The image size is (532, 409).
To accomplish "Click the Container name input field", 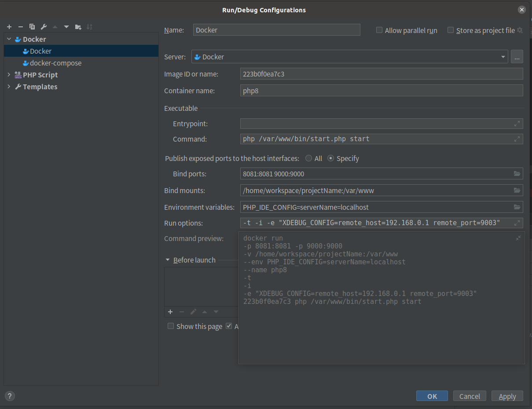I will [x=382, y=91].
